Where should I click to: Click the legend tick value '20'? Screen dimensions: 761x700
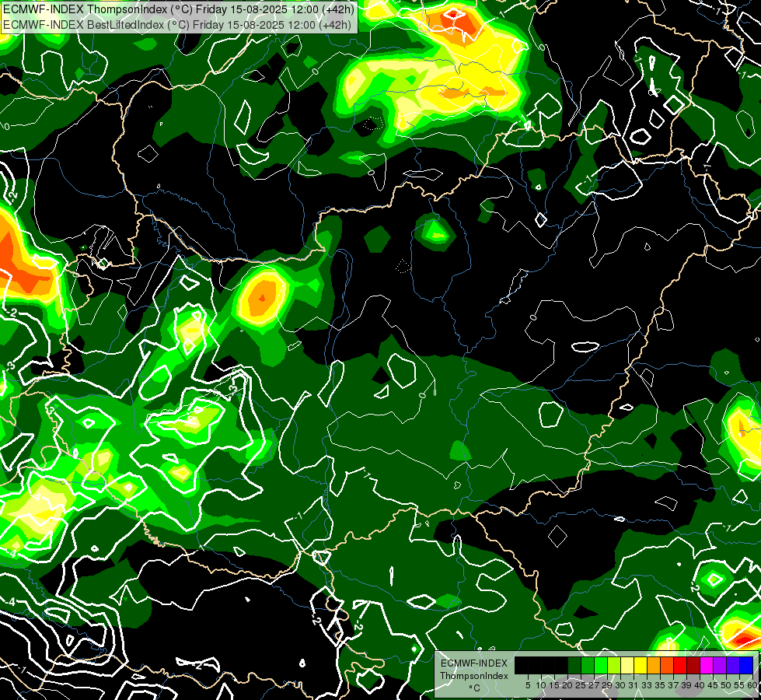tap(567, 685)
